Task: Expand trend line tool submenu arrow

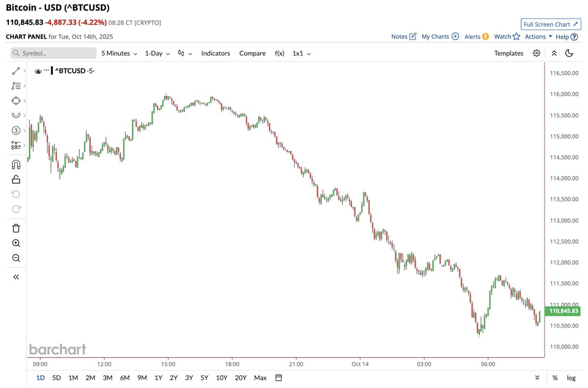Action: point(25,71)
